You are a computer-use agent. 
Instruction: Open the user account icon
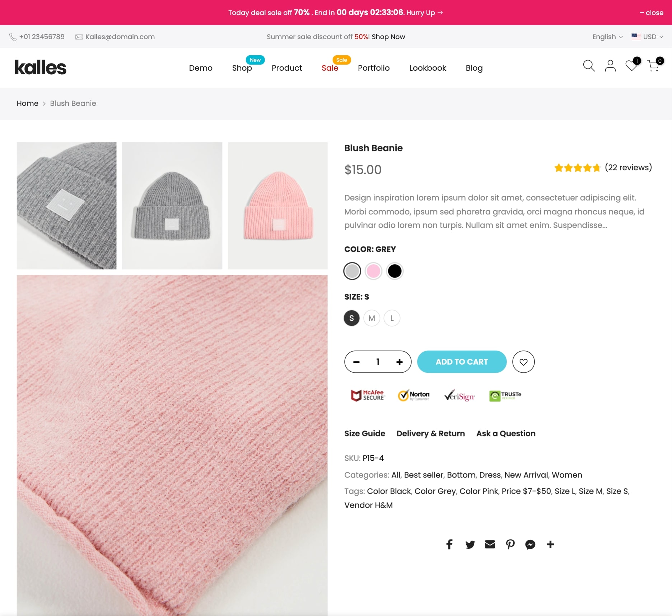coord(610,66)
